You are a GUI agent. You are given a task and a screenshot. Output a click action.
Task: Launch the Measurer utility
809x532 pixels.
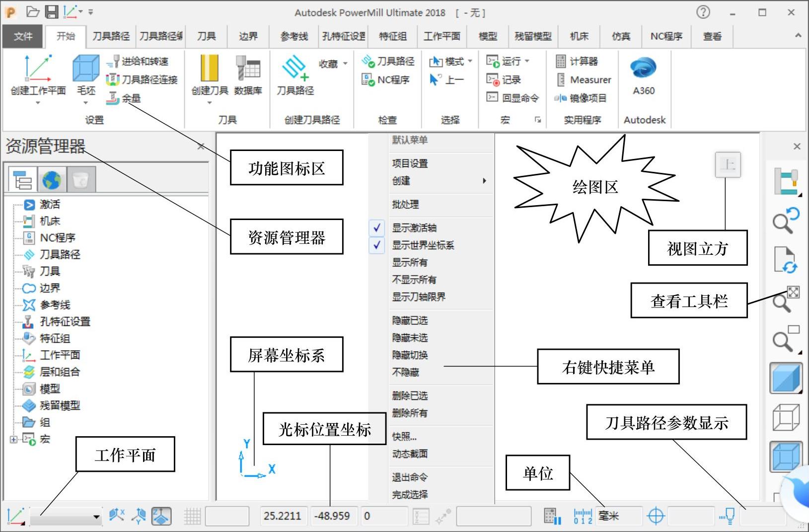(x=583, y=79)
